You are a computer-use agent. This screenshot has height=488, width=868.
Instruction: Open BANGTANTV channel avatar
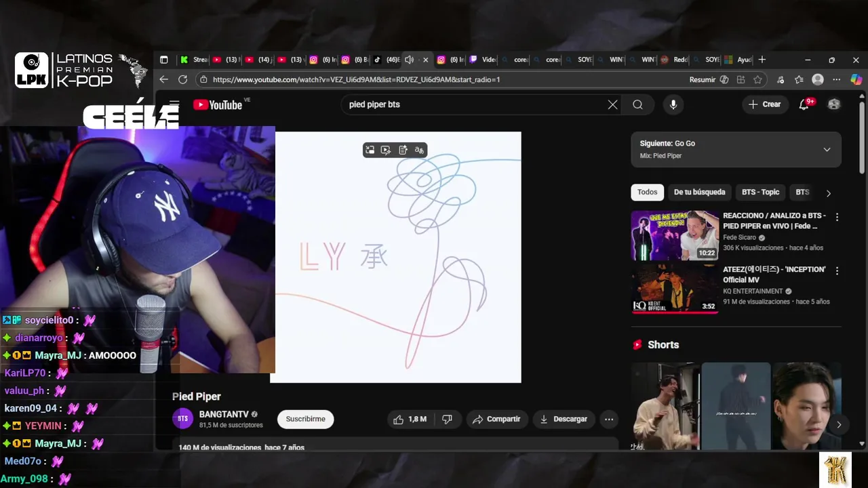183,419
